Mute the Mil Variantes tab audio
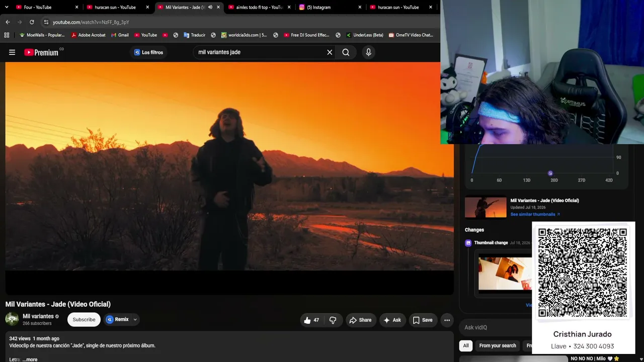The image size is (644, 362). [x=210, y=7]
